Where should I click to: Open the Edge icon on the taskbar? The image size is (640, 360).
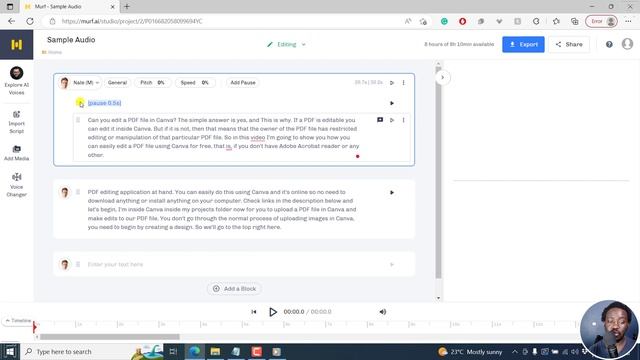point(195,351)
